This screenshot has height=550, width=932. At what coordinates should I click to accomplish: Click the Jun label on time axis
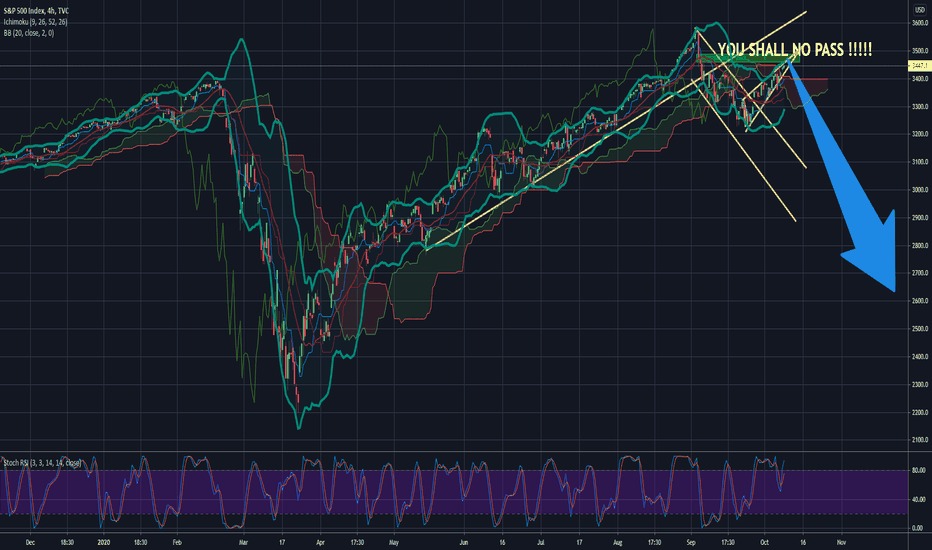(x=464, y=542)
